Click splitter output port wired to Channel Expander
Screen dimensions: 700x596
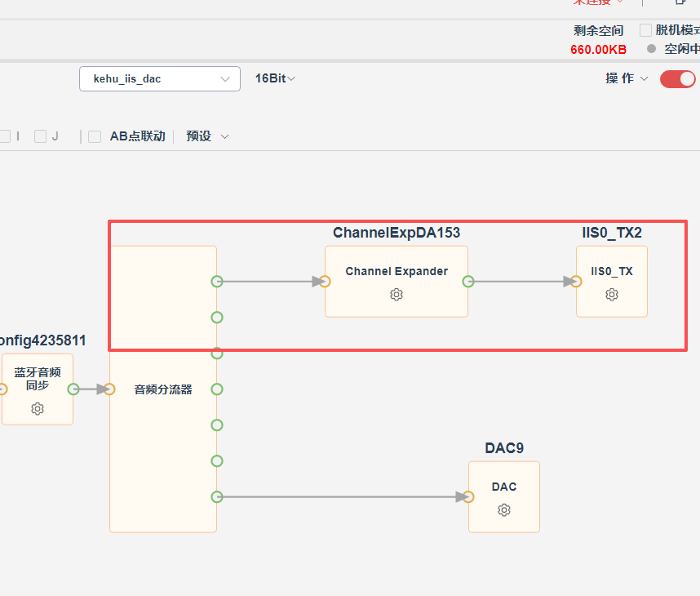[x=217, y=282]
